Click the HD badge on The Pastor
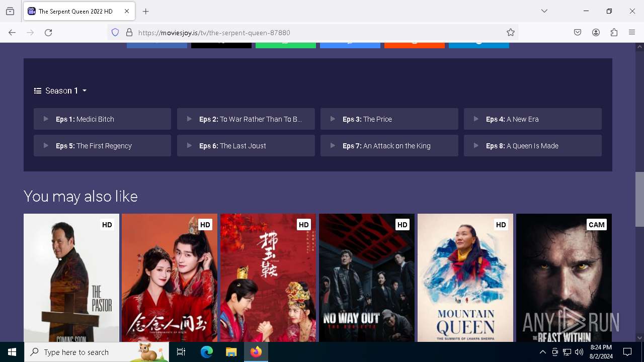644x362 pixels. coord(107,225)
